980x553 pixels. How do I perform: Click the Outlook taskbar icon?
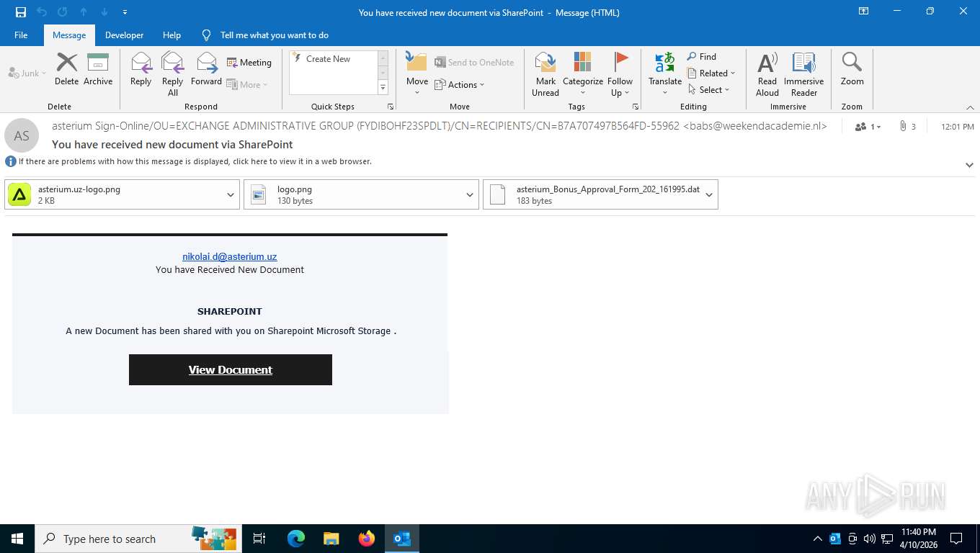402,539
